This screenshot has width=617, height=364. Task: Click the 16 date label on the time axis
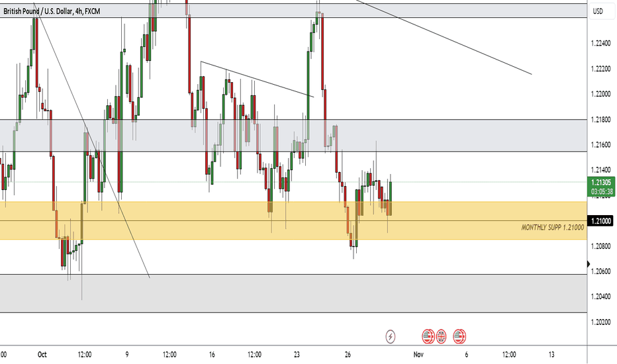click(212, 355)
